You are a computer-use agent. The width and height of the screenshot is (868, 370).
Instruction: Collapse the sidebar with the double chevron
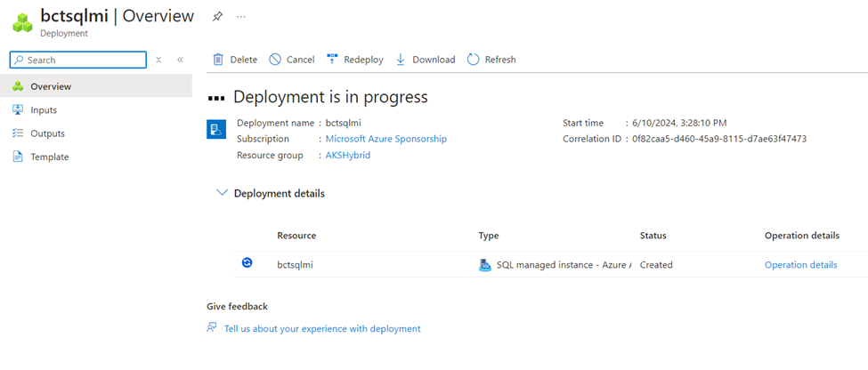[x=180, y=60]
